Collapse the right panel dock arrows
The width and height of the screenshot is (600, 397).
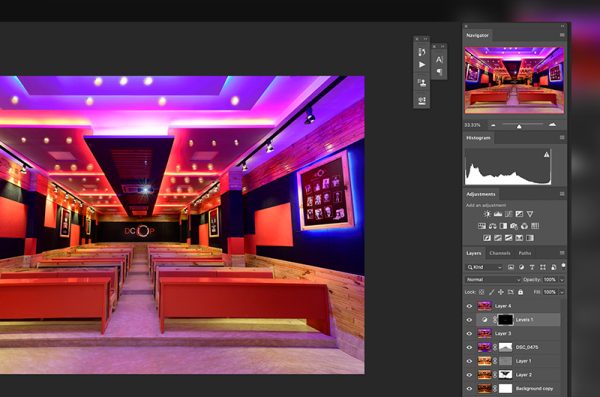tap(562, 26)
